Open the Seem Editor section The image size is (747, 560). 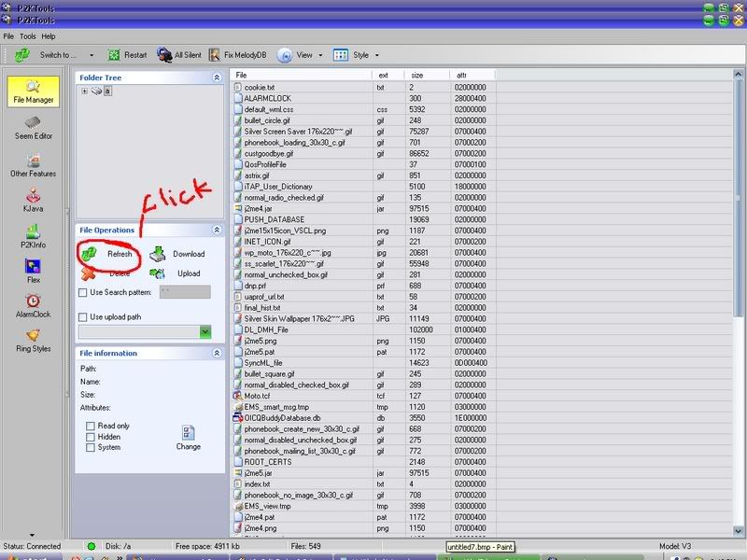pos(33,129)
